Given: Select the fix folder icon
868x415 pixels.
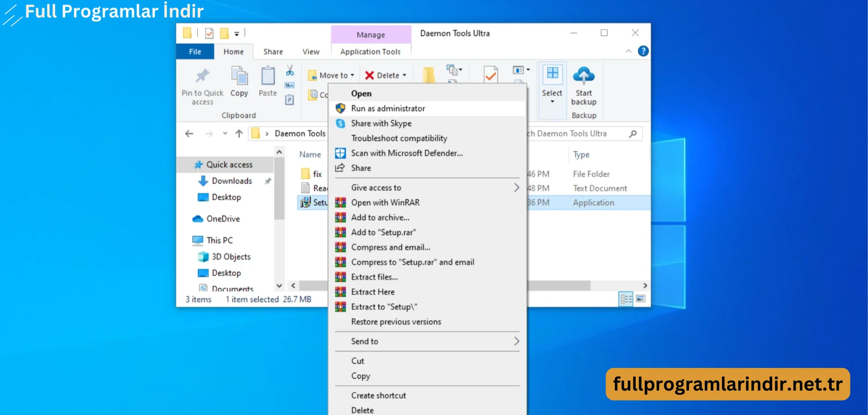Looking at the screenshot, I should pyautogui.click(x=306, y=174).
